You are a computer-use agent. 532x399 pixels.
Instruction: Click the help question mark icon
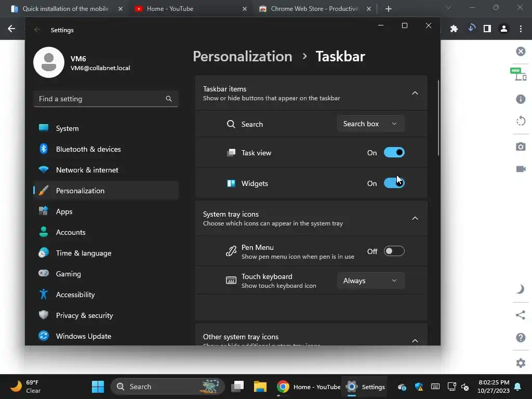coord(521,337)
